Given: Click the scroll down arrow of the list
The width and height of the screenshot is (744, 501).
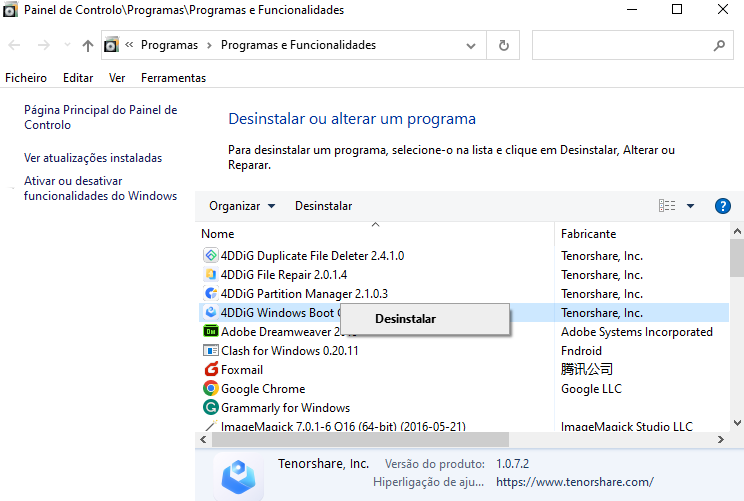Looking at the screenshot, I should (737, 423).
